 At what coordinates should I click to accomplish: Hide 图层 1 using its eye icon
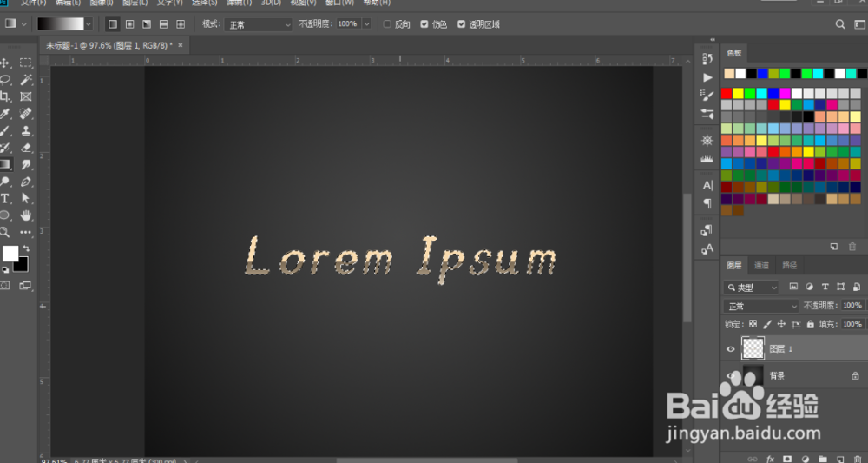click(731, 349)
